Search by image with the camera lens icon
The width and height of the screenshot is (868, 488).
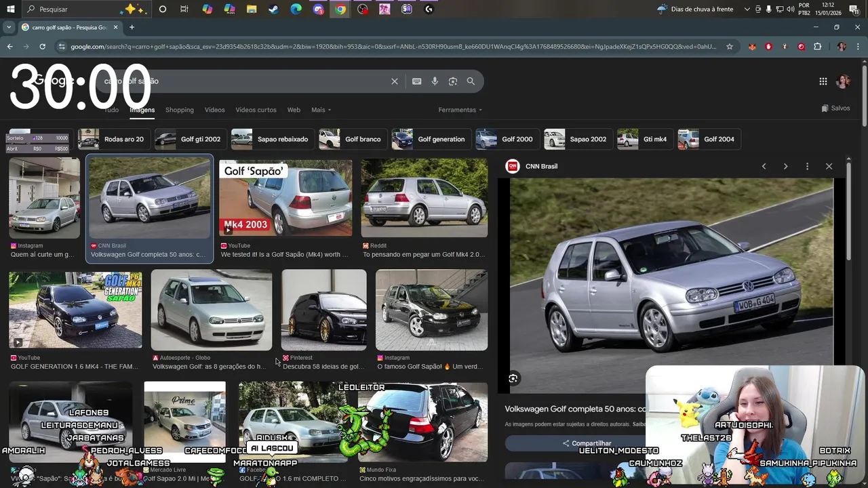[453, 81]
